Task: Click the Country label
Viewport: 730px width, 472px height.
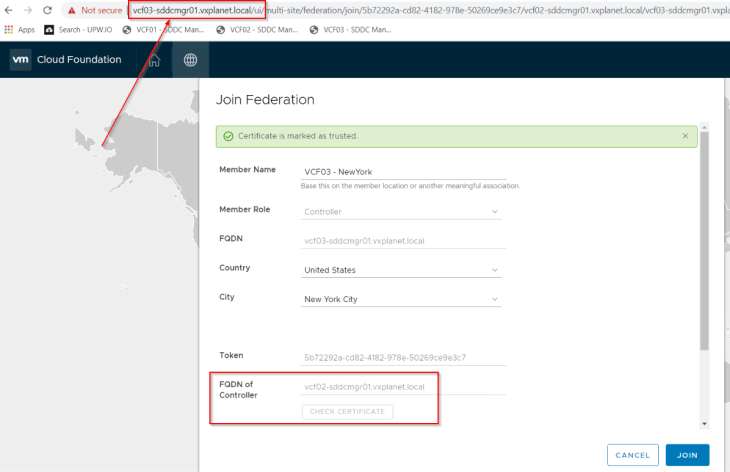Action: point(235,268)
